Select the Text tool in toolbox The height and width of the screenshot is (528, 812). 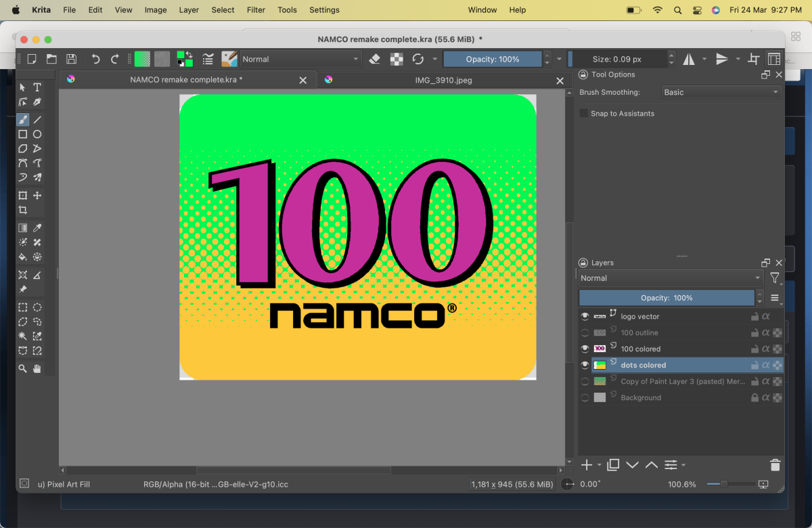tap(37, 87)
